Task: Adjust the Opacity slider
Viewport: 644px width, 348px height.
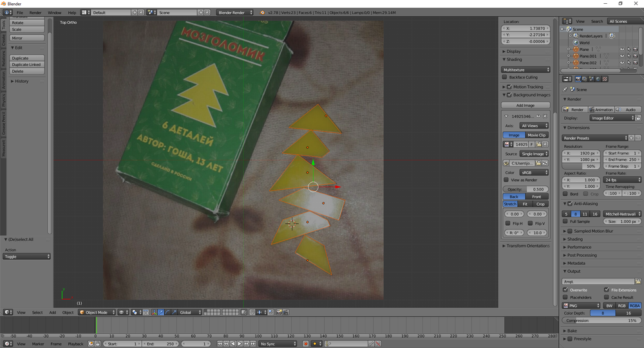Action: pyautogui.click(x=526, y=189)
